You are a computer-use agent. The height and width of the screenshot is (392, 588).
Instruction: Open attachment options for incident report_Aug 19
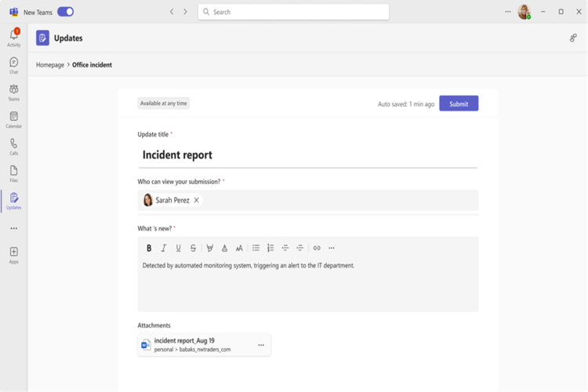pos(261,345)
